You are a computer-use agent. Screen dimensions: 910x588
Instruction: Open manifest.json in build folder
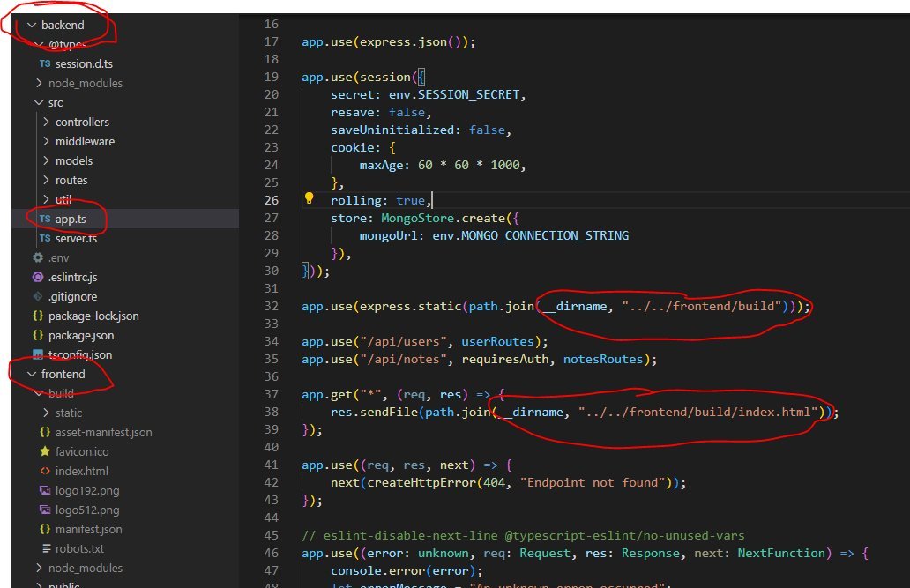click(x=89, y=529)
